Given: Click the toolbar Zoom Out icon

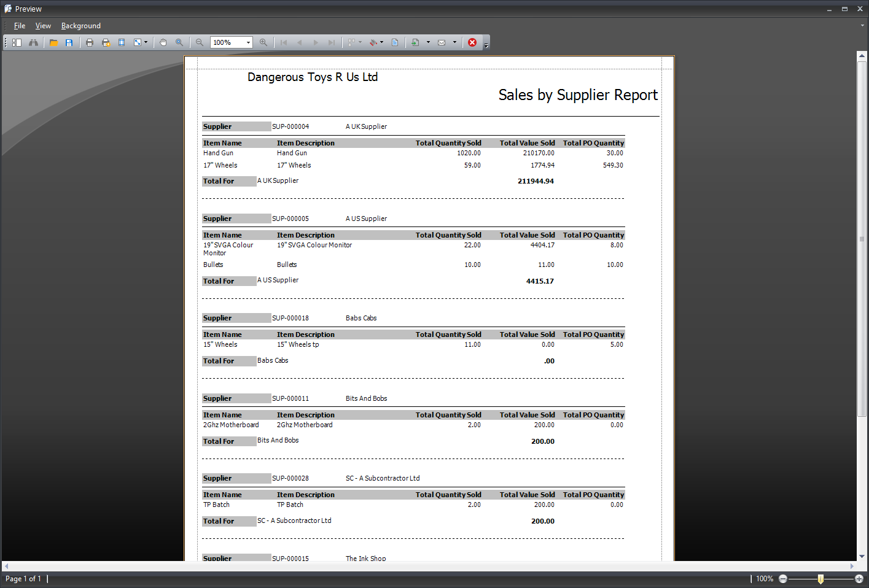Looking at the screenshot, I should click(x=200, y=42).
